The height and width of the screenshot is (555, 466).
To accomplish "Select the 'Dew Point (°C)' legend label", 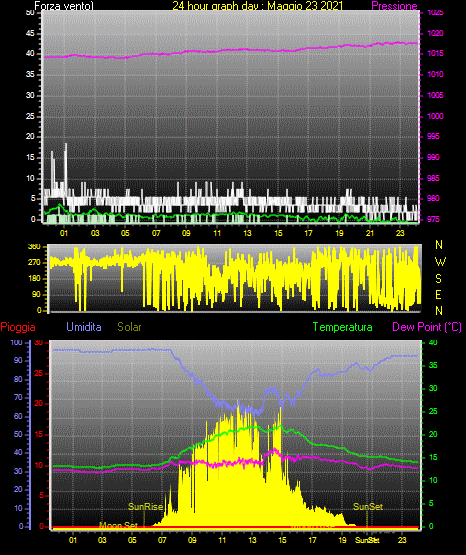I will tap(427, 327).
